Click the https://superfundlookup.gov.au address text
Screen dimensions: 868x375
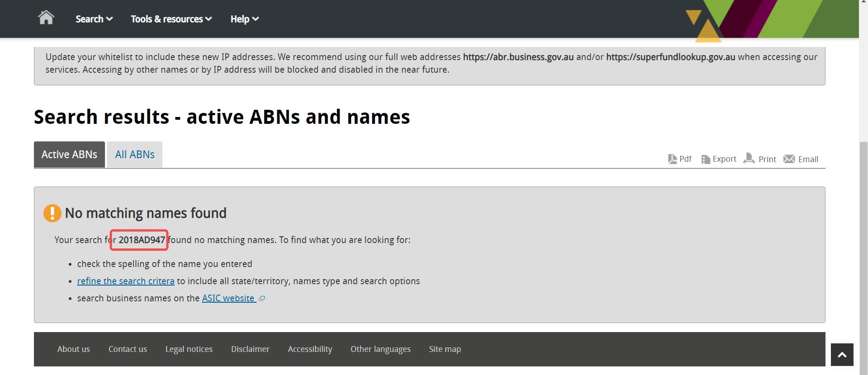pos(671,57)
